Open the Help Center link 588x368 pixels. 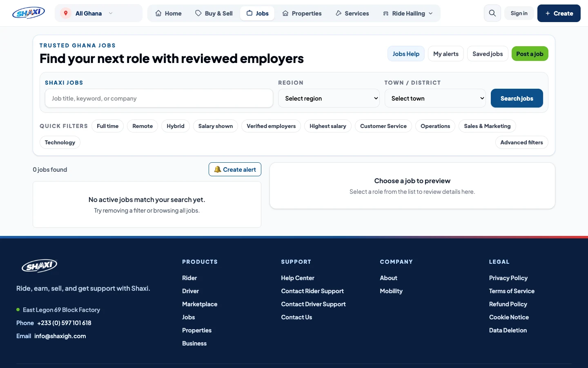click(298, 278)
